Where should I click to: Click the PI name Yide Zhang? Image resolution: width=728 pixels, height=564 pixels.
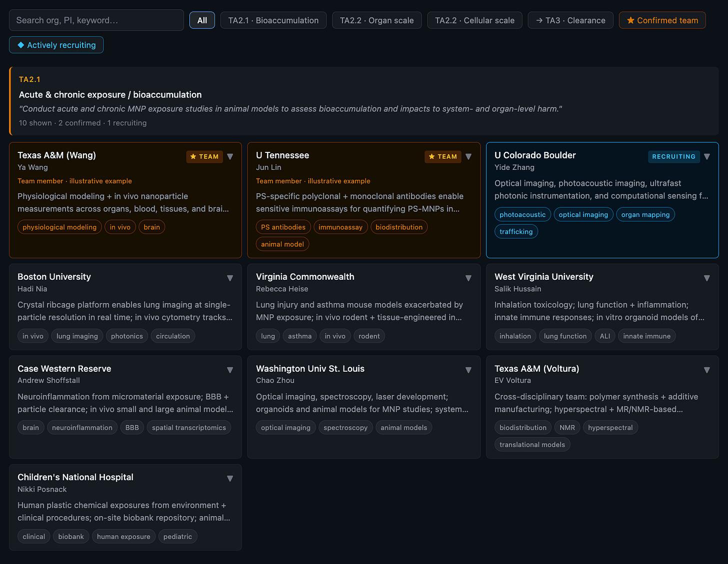click(514, 167)
